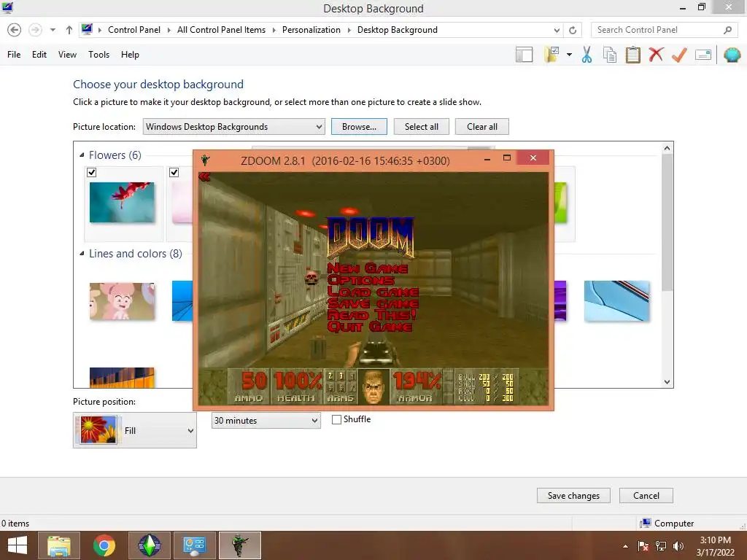Click the ZDoom marine taskbar icon
This screenshot has width=747, height=560.
point(239,545)
